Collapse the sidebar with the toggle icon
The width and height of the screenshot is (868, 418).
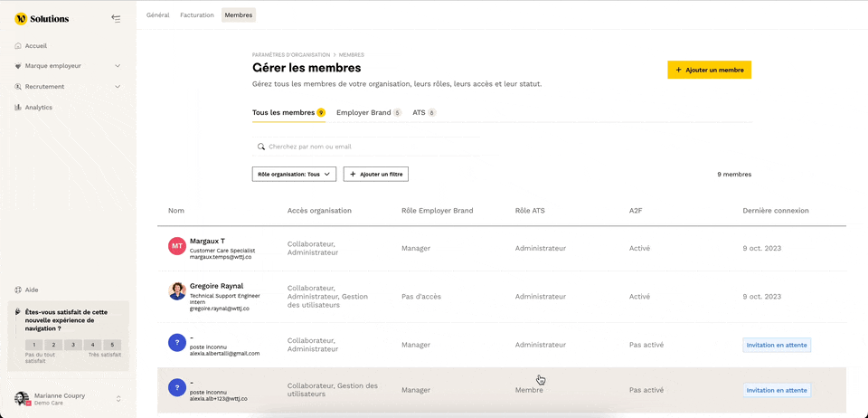[x=116, y=18]
